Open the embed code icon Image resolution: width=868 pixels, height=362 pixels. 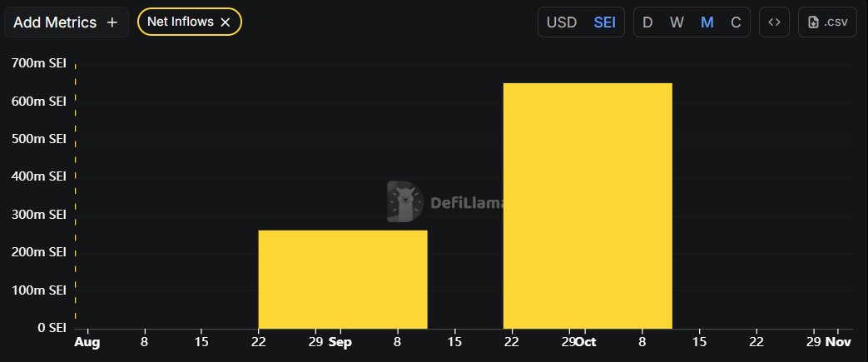pos(774,22)
